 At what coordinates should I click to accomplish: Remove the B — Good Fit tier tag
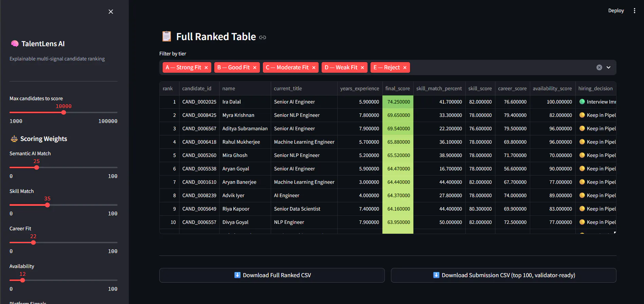click(x=255, y=68)
